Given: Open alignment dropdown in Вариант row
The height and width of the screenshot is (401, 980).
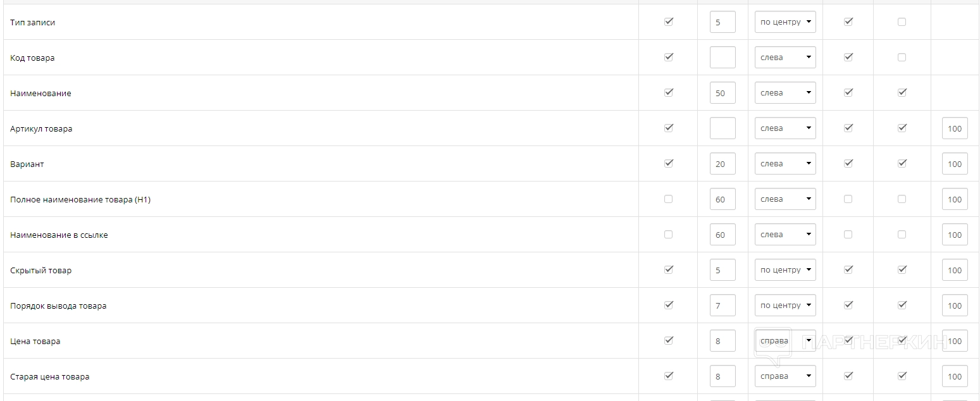Looking at the screenshot, I should click(x=785, y=164).
